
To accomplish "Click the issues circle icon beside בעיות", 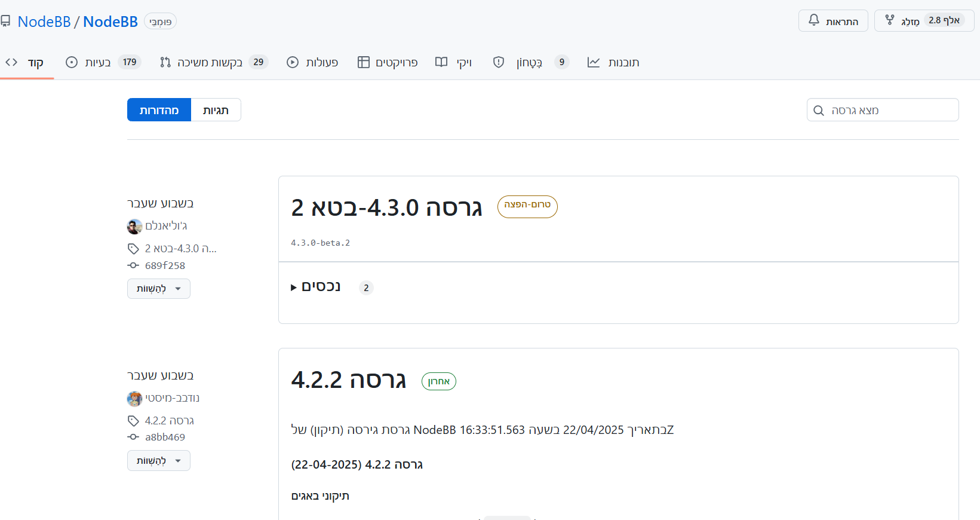I will 72,62.
